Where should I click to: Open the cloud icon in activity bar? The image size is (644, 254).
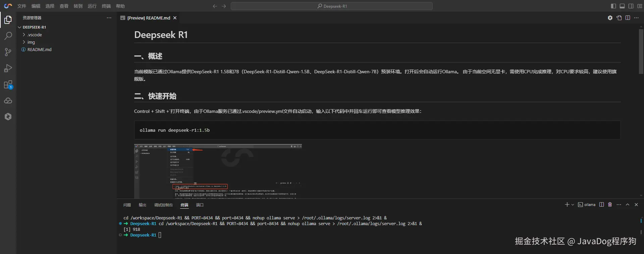click(x=8, y=100)
